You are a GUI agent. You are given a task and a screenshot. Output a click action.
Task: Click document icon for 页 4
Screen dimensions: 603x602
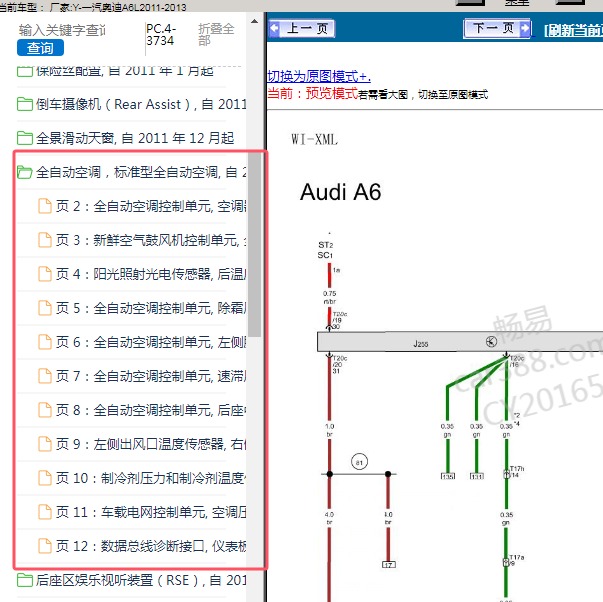click(45, 274)
